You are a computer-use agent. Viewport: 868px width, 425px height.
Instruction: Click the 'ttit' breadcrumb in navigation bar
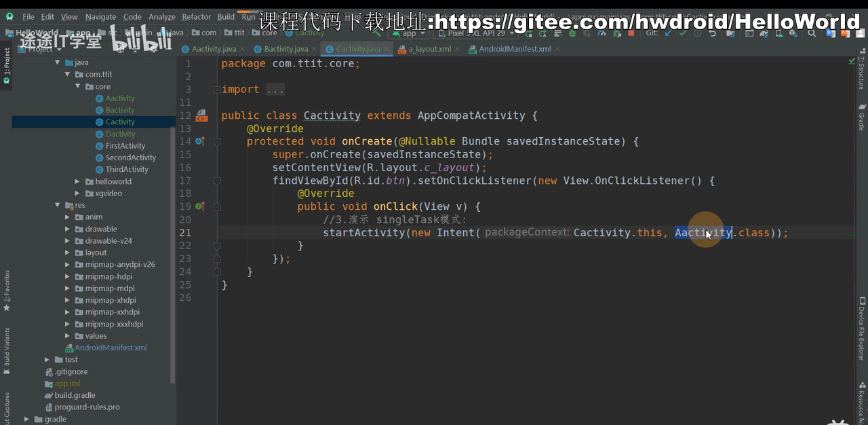coord(239,33)
